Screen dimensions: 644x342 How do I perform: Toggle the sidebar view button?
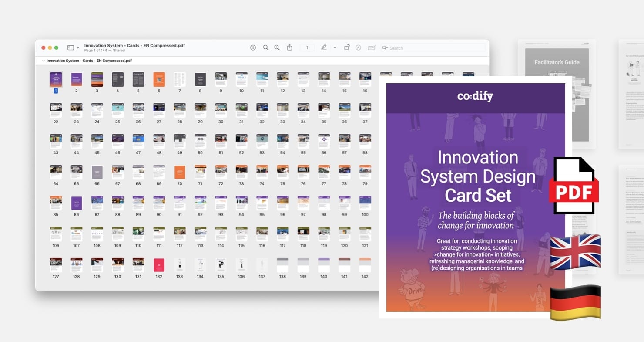point(70,47)
